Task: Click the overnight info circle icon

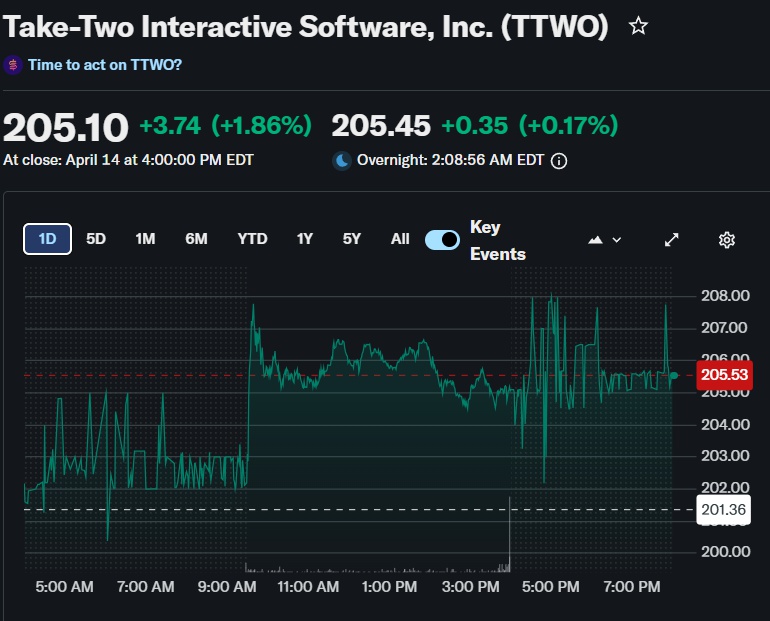Action: 559,161
